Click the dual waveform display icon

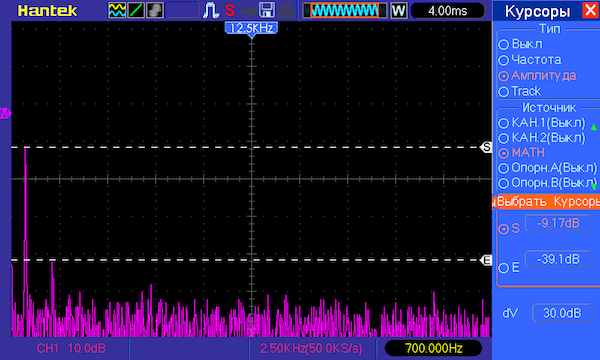pos(117,10)
